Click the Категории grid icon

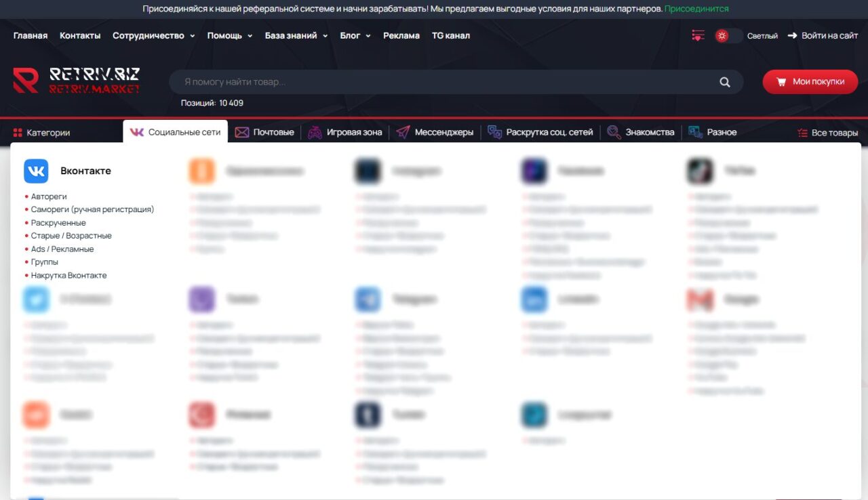(18, 133)
